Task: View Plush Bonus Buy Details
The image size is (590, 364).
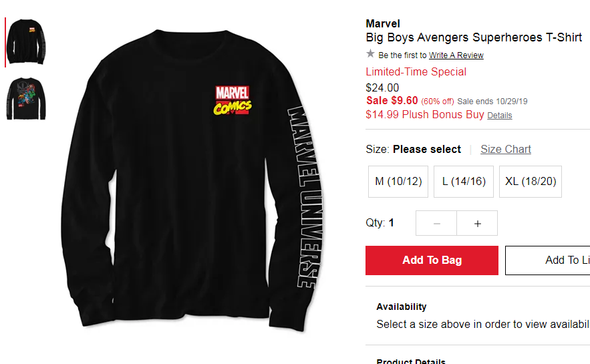Action: [500, 116]
